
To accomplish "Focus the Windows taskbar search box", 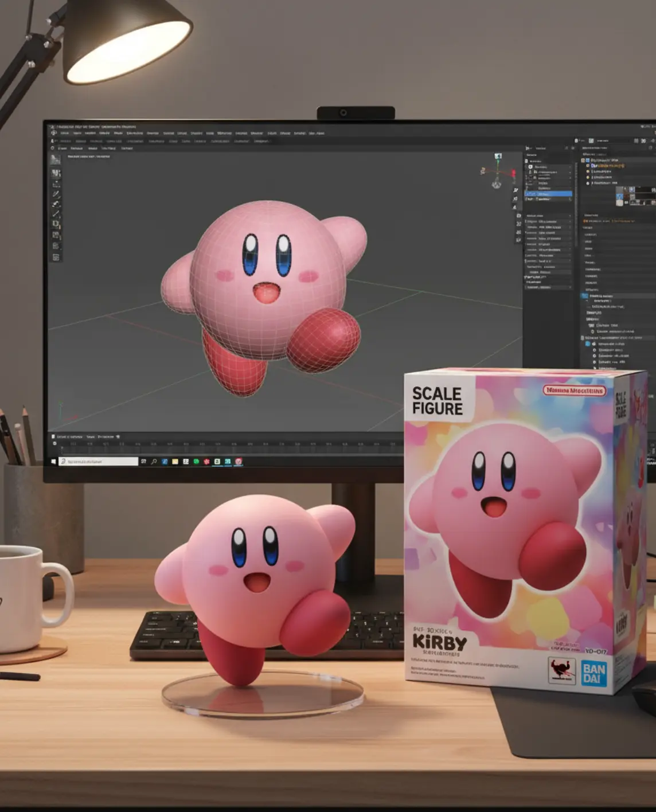I will (99, 462).
